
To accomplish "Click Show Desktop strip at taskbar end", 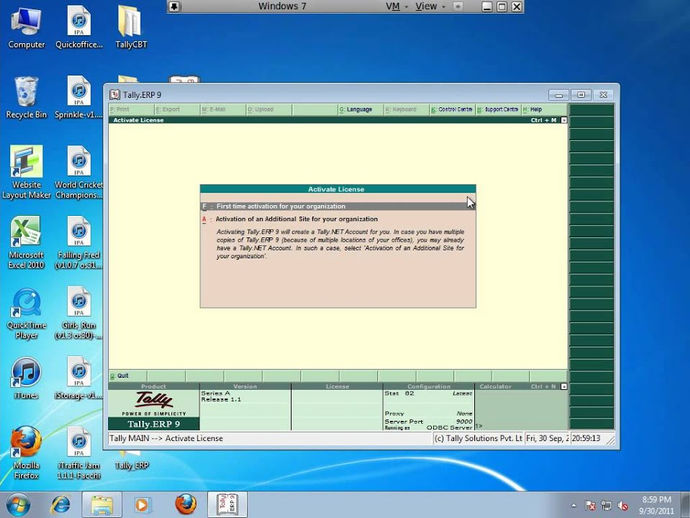I will point(686,505).
